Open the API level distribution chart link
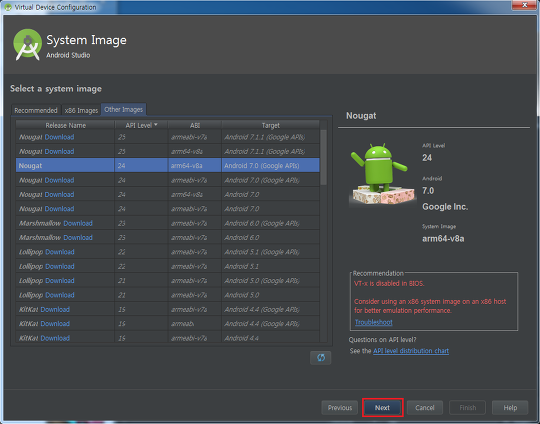Viewport: 540px width, 424px height. (x=411, y=351)
